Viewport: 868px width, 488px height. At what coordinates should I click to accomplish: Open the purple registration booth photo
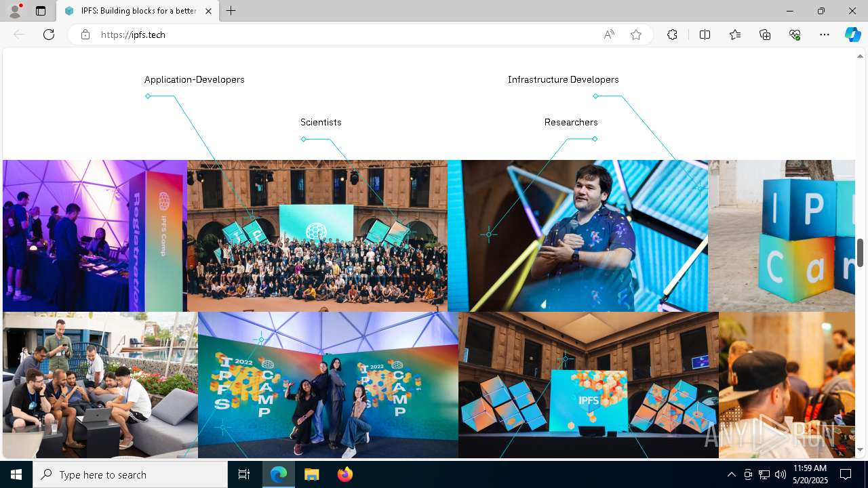click(95, 236)
